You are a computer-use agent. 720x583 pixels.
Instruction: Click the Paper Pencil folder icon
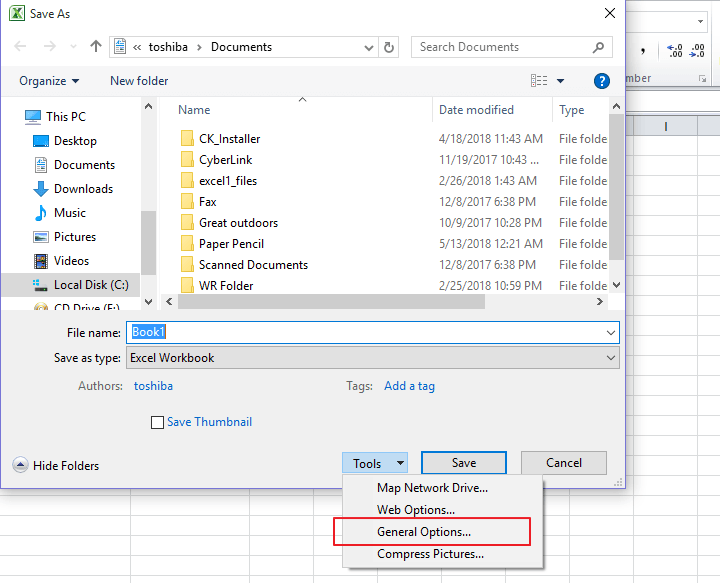click(187, 243)
